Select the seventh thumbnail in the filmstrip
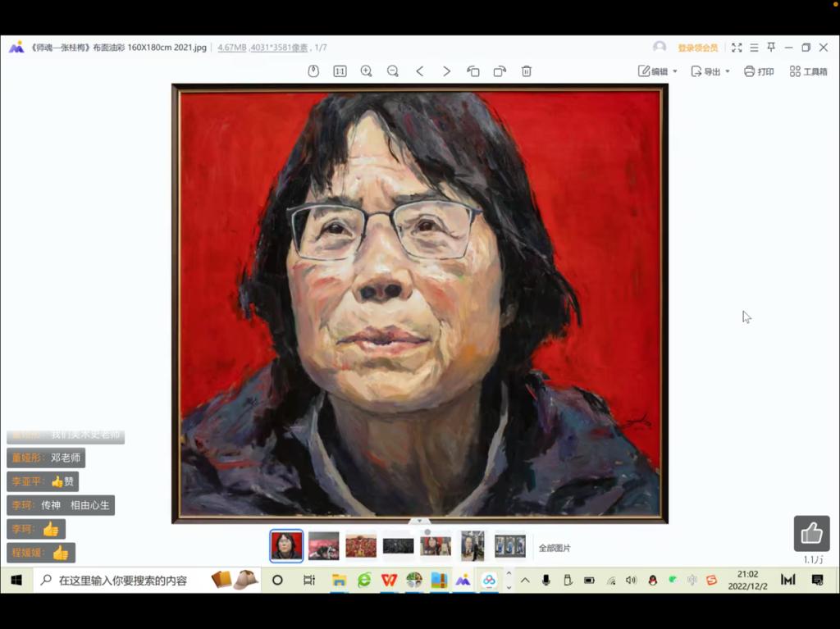The width and height of the screenshot is (840, 629). [510, 546]
